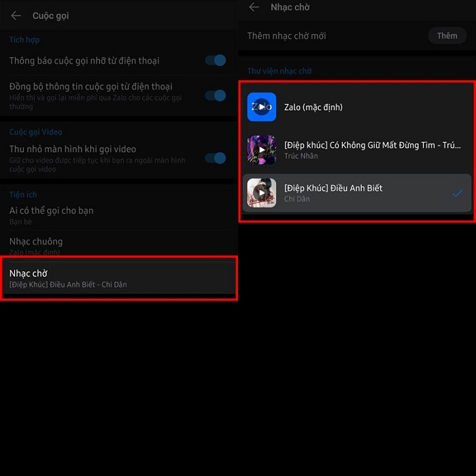Tap Đồng bộ thông tin cuộc gọi text
This screenshot has height=476, width=476.
coord(90,86)
